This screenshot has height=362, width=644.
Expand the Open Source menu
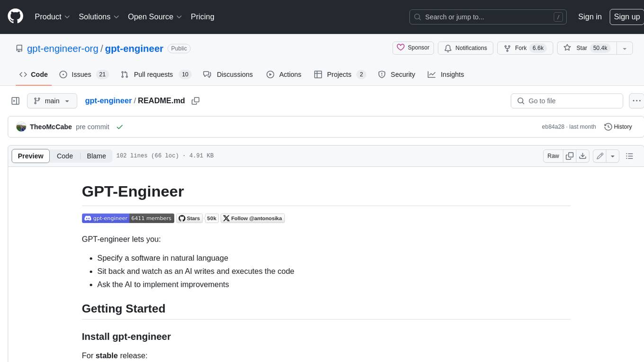point(155,17)
